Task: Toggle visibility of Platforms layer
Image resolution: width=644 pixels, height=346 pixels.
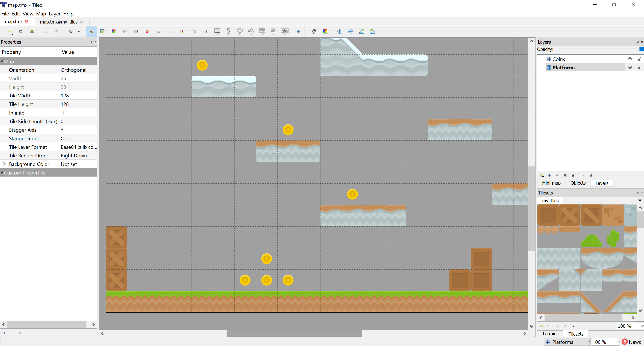Action: tap(630, 67)
